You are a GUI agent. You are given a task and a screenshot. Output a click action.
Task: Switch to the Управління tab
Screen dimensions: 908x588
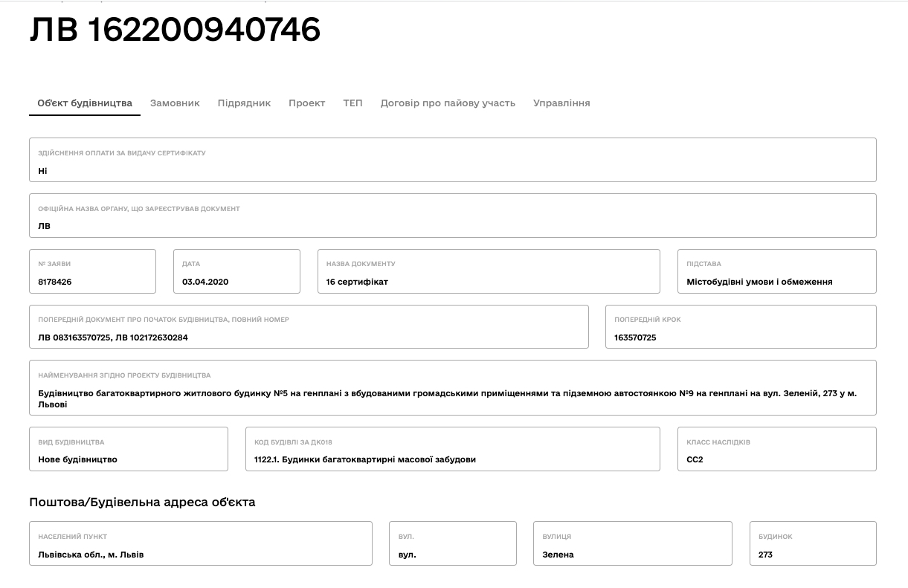click(561, 103)
